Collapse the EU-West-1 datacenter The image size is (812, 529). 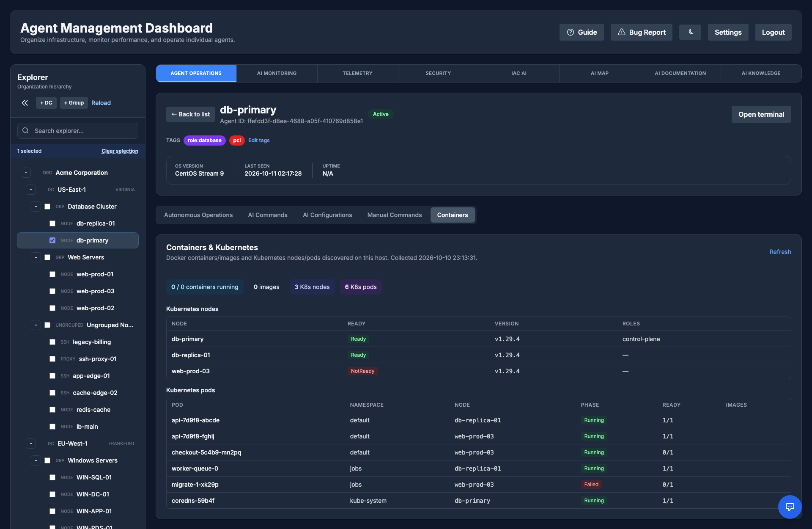coord(31,444)
